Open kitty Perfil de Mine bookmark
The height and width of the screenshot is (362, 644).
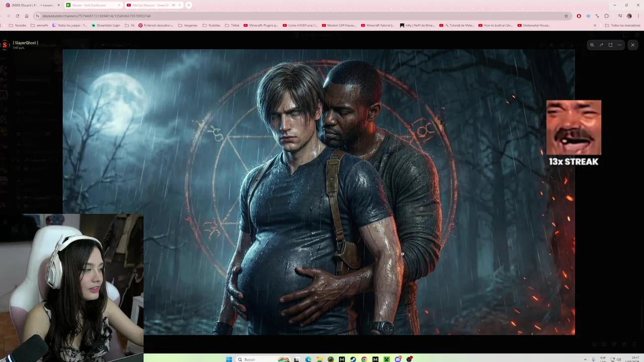tap(418, 25)
